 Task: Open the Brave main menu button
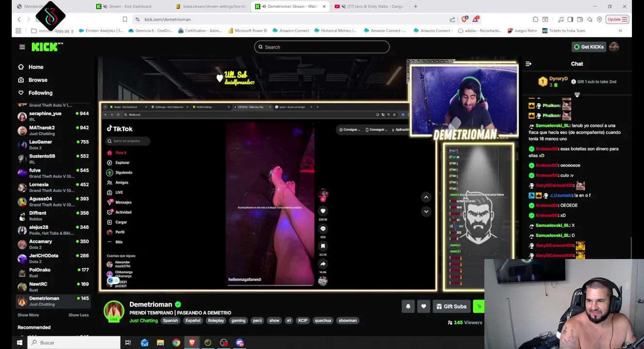pos(625,19)
